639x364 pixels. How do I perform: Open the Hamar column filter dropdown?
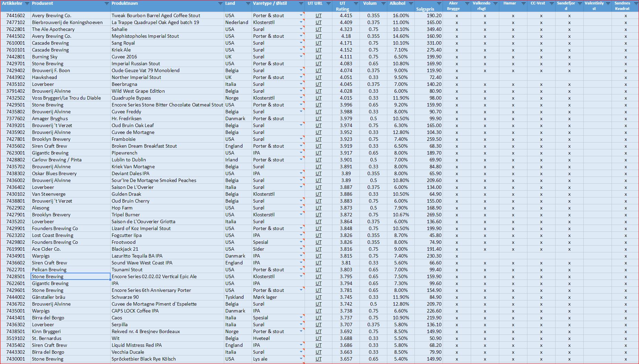pos(523,3)
